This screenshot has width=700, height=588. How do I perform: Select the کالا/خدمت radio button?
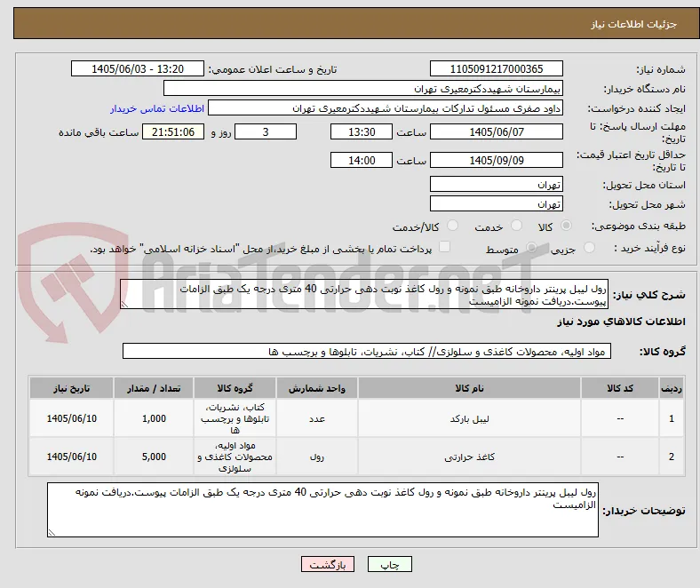click(453, 226)
